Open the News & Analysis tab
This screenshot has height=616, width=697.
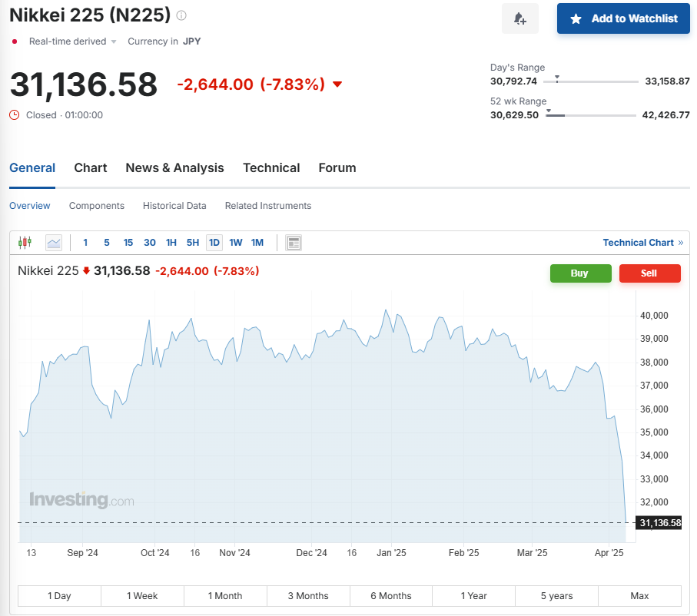point(174,168)
